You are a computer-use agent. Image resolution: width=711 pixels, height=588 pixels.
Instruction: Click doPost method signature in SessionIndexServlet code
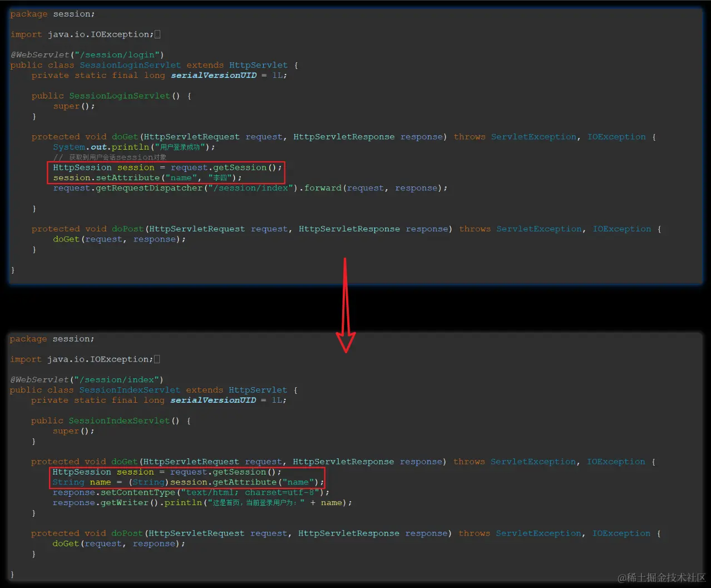click(x=345, y=533)
